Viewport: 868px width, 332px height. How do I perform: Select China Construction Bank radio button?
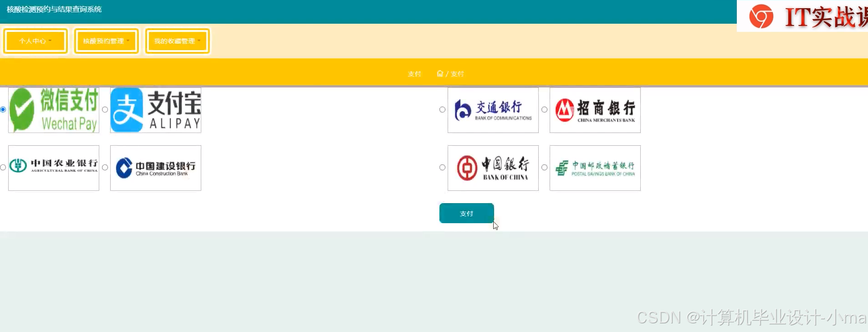105,167
